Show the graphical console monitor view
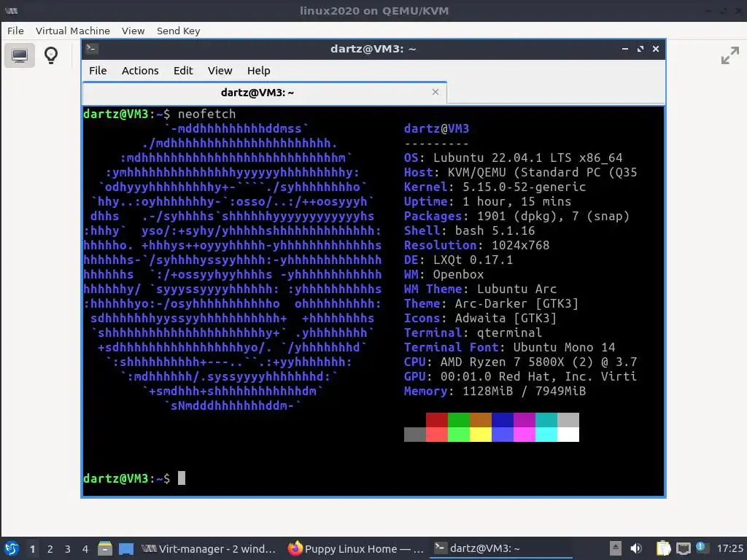 [20, 55]
